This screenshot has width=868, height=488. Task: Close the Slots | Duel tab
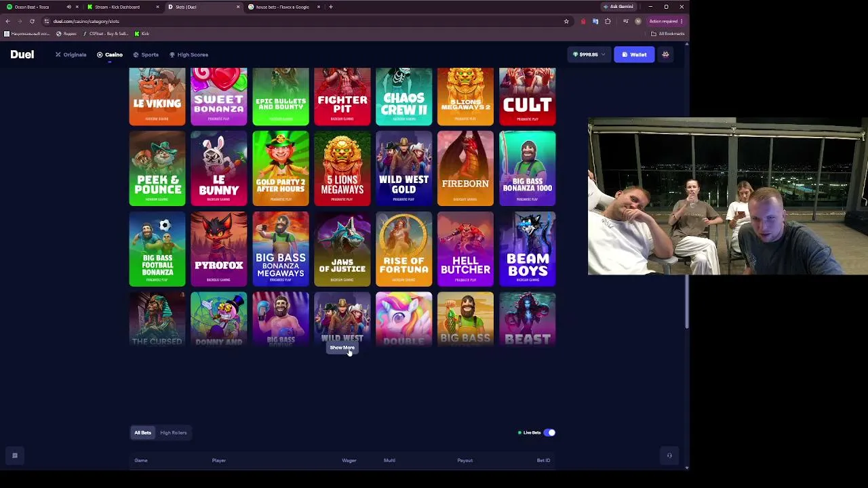point(238,7)
